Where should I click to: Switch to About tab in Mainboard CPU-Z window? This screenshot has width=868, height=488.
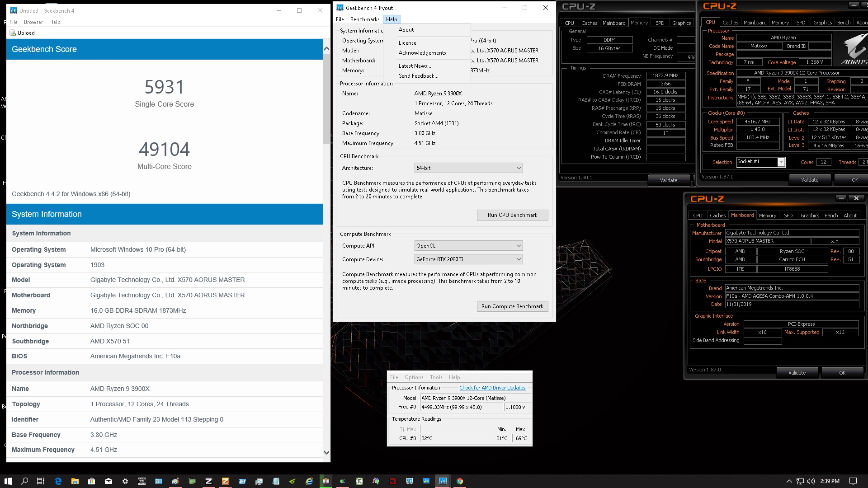coord(850,216)
